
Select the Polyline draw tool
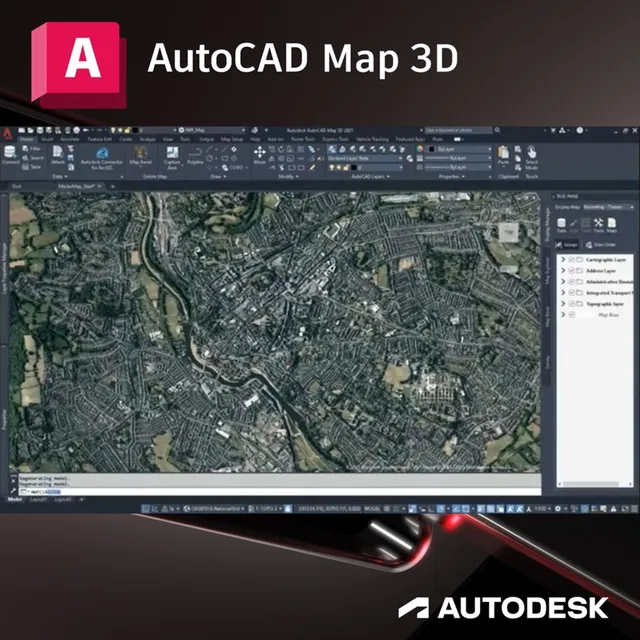[195, 156]
